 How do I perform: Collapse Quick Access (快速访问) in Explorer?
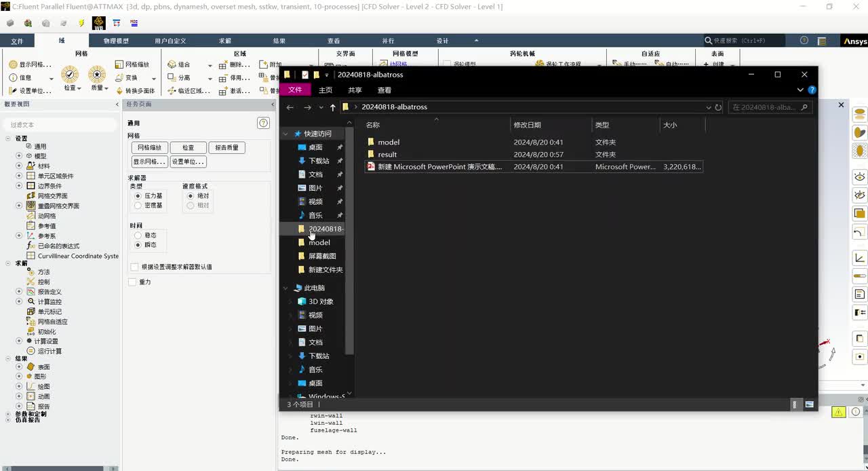tap(286, 134)
